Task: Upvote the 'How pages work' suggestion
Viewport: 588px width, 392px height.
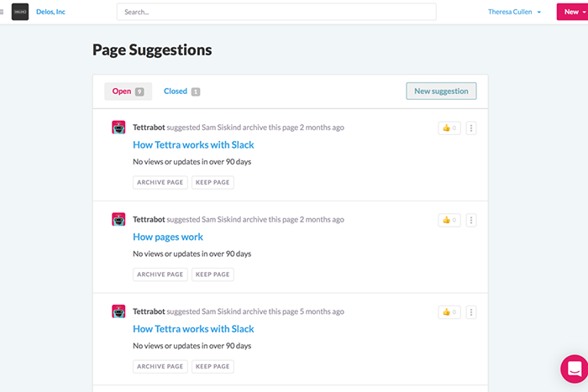Action: (449, 220)
